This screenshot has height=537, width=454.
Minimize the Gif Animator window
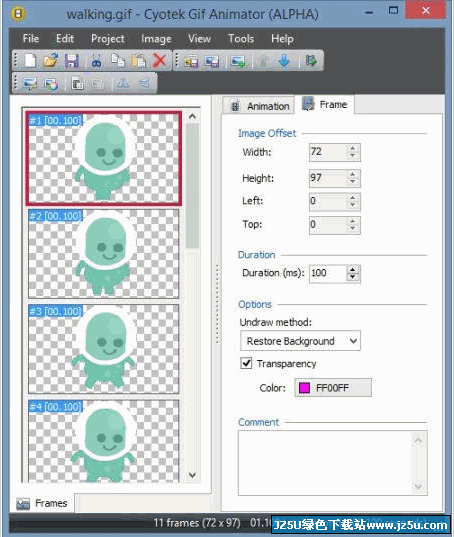click(x=369, y=12)
